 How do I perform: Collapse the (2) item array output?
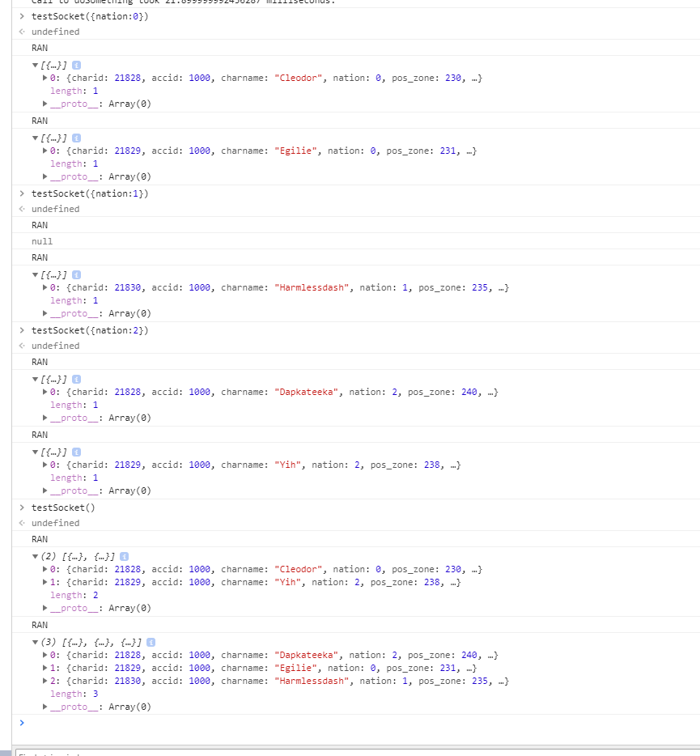pos(35,557)
